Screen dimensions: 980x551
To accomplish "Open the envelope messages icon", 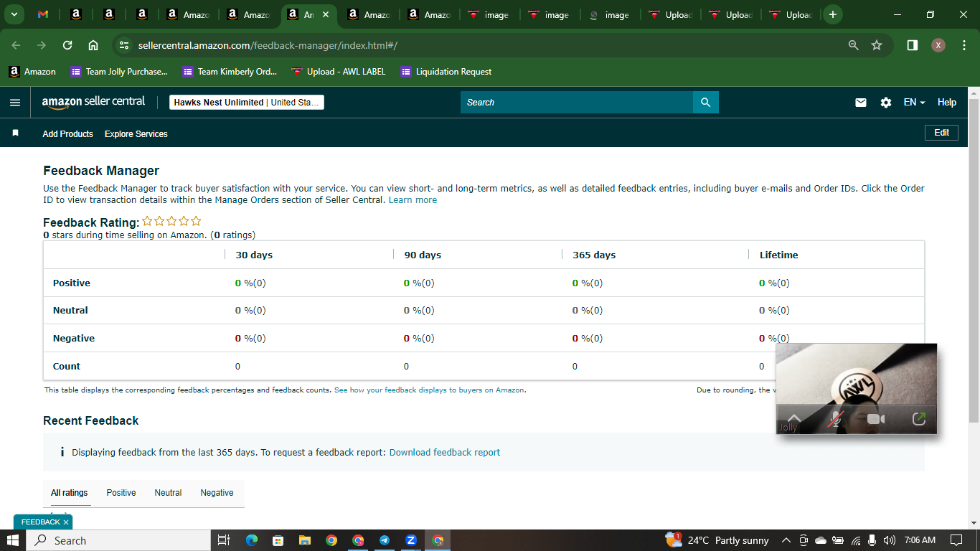I will point(861,103).
